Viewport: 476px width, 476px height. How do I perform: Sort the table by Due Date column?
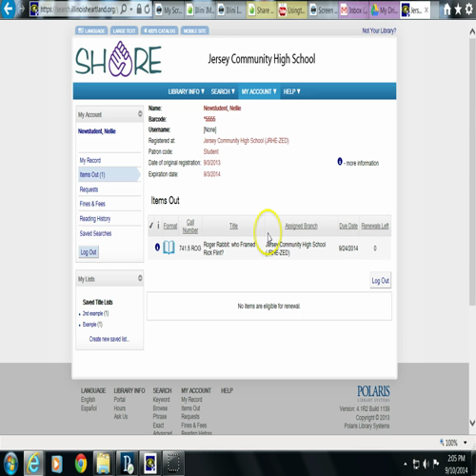348,226
